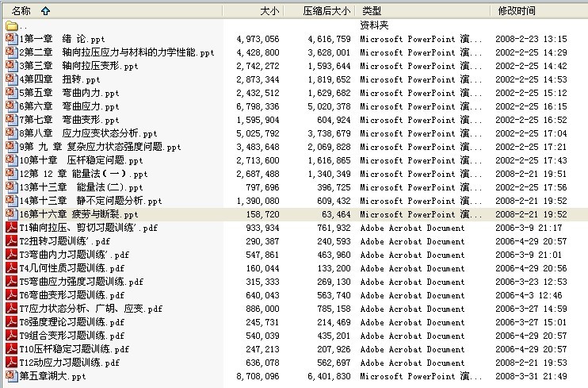Select file name 16第十六章 疲劳与断裂.ppt

pos(79,214)
